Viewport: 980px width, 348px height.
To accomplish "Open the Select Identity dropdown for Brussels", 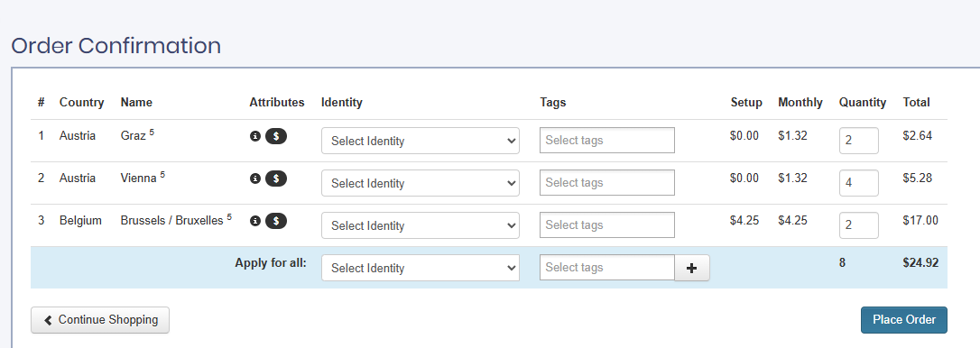I will [421, 225].
